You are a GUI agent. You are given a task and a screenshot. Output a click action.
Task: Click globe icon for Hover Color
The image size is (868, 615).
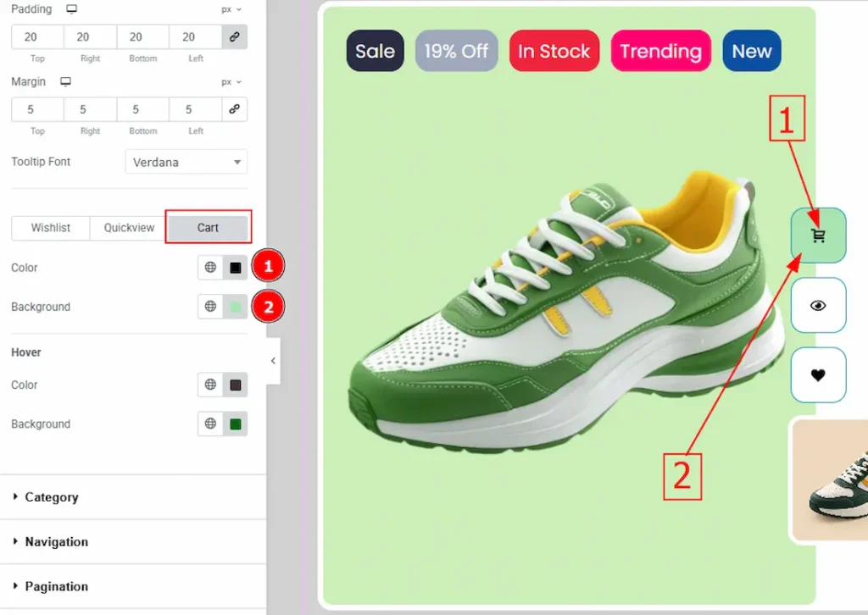tap(210, 385)
